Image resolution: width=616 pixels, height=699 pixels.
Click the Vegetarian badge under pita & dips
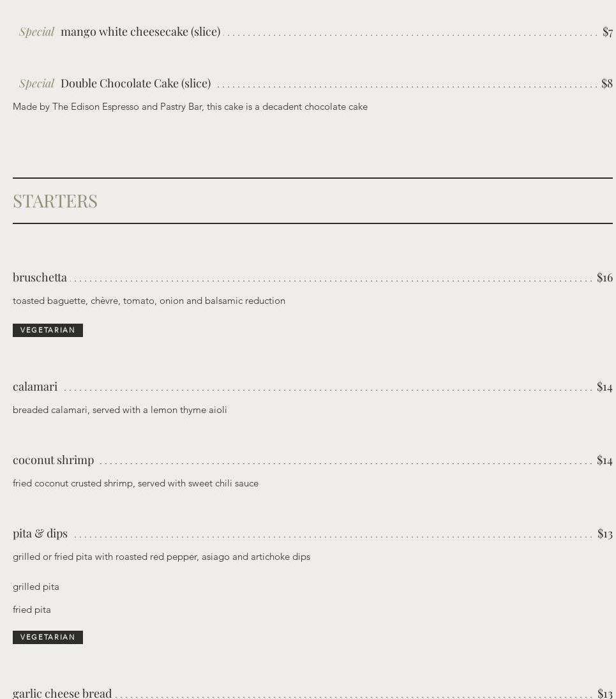coord(48,637)
